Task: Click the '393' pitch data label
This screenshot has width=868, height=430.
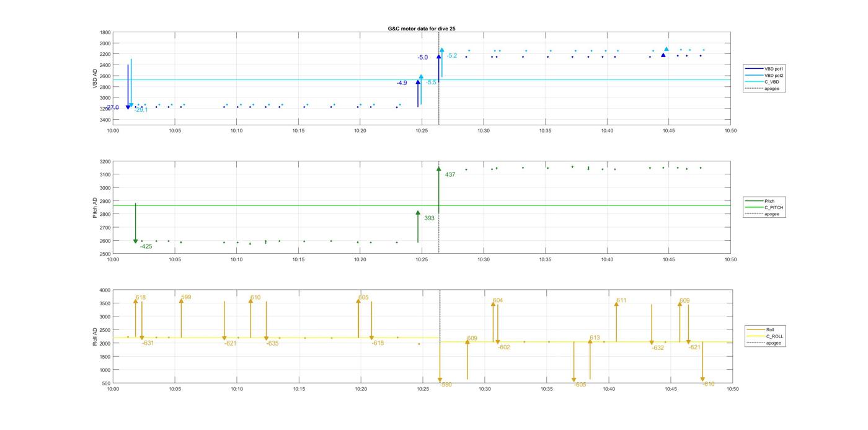Action: [x=429, y=218]
